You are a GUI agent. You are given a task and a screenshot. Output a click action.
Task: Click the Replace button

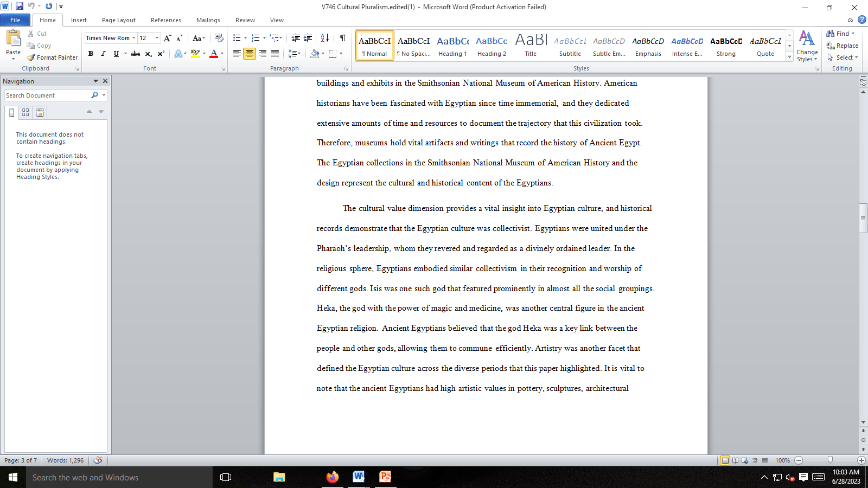click(843, 46)
